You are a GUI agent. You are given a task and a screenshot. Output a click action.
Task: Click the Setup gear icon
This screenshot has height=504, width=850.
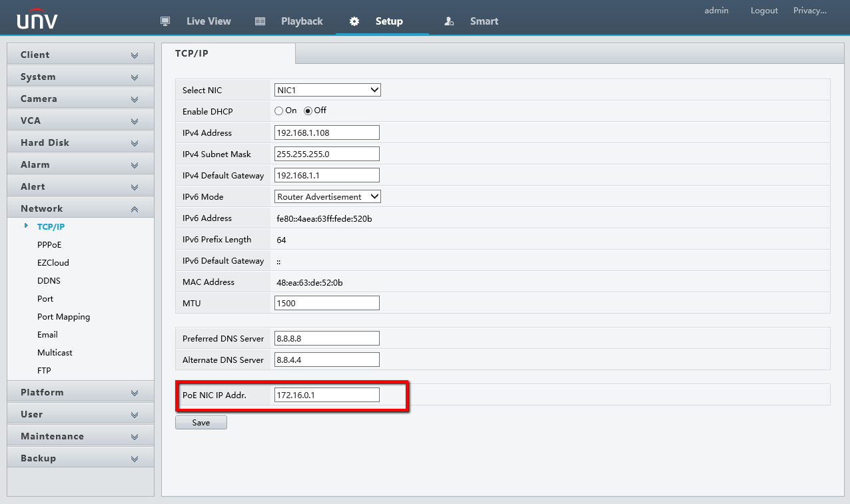[x=354, y=21]
